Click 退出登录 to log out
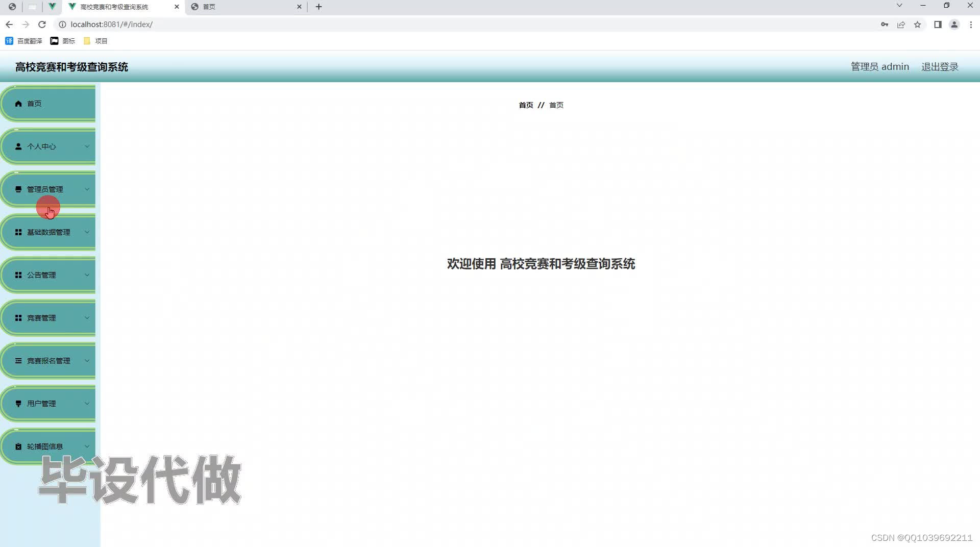Viewport: 980px width, 547px height. click(940, 67)
